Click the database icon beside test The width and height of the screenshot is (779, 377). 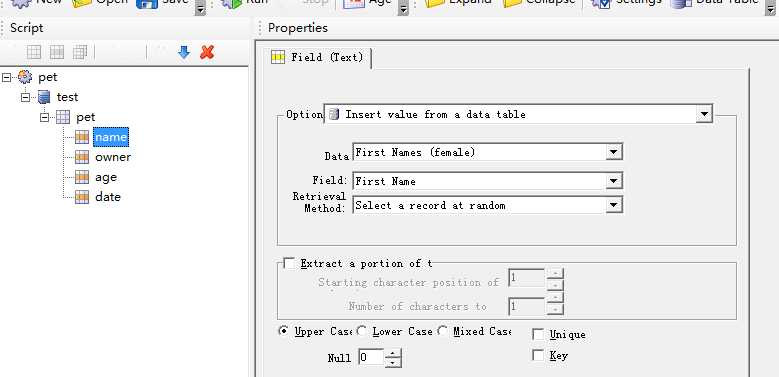[44, 97]
